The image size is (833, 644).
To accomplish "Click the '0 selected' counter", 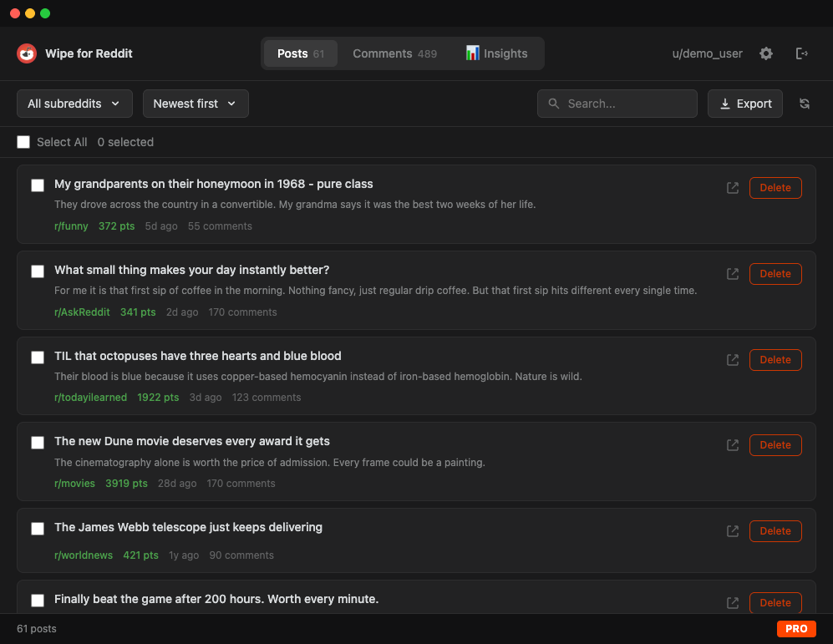I will pyautogui.click(x=125, y=142).
